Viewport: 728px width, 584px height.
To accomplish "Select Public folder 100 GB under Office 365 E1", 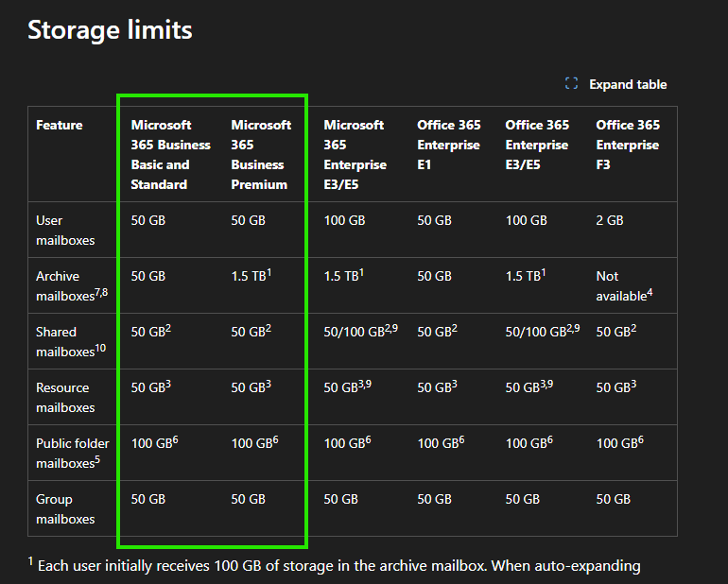I will tap(442, 442).
